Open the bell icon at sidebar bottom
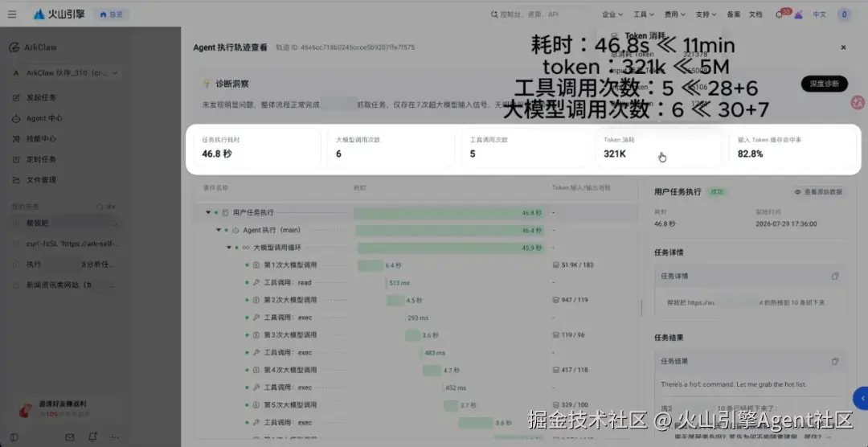Image resolution: width=868 pixels, height=447 pixels. (92, 437)
